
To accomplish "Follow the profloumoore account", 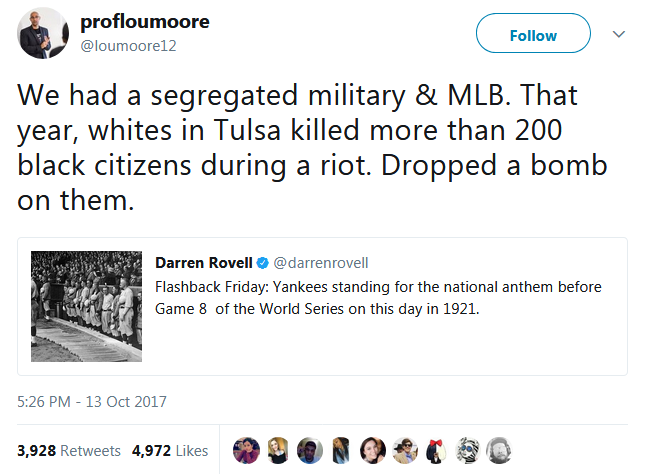I will [x=533, y=36].
